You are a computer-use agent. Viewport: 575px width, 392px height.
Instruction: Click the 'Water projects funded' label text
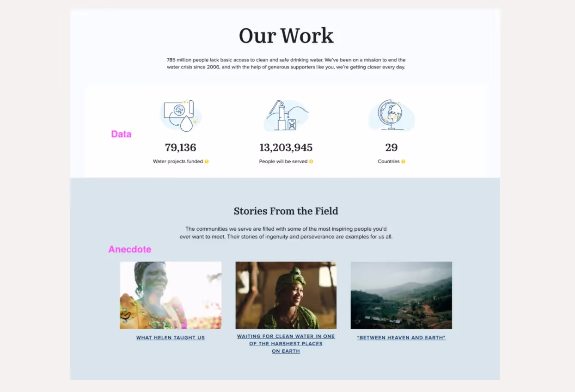point(177,161)
